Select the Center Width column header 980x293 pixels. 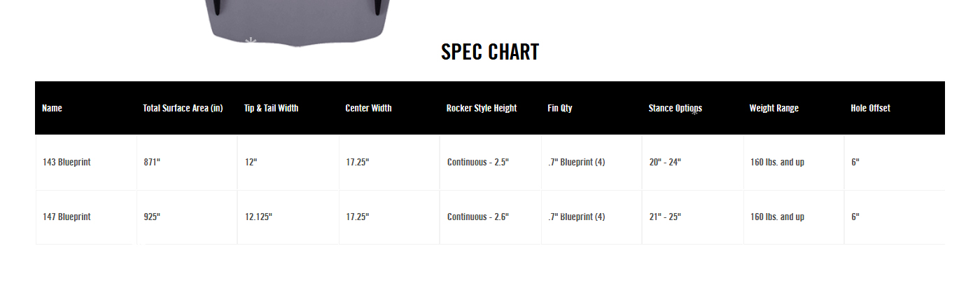(368, 108)
